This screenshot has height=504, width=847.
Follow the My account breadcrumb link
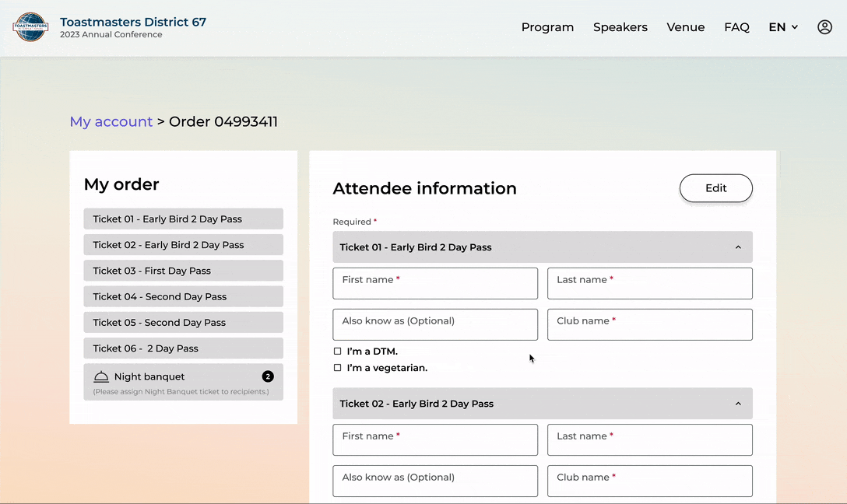tap(111, 122)
